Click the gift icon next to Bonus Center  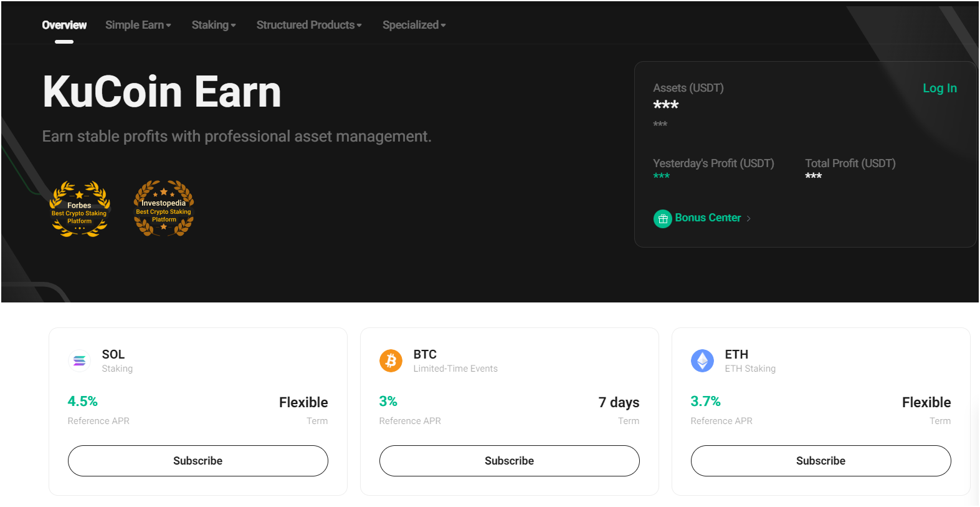[x=662, y=219]
